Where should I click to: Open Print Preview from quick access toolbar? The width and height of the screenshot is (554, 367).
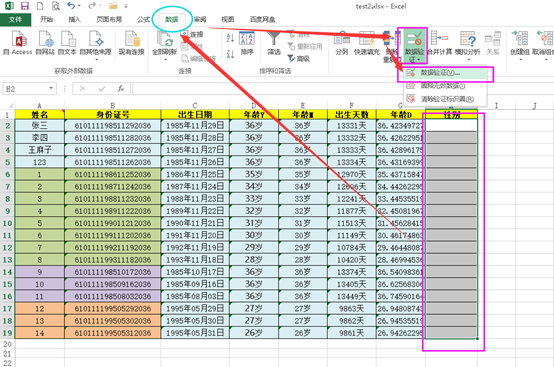tap(56, 6)
